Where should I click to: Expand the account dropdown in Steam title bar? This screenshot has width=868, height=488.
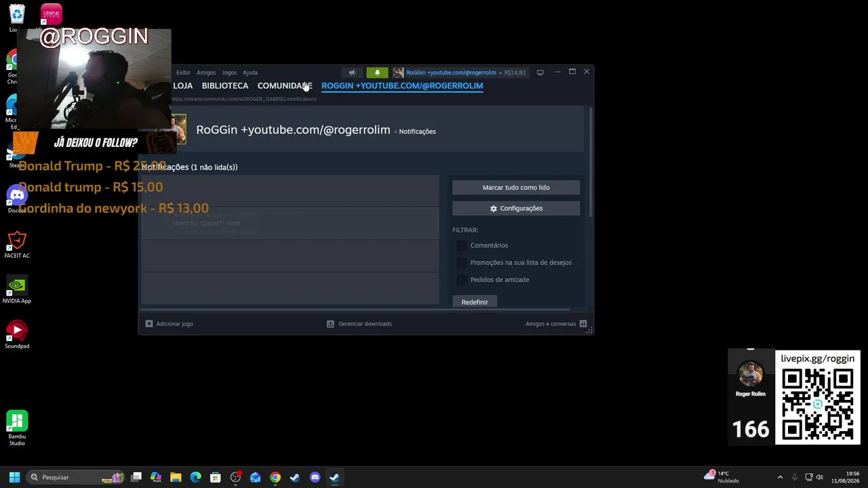pyautogui.click(x=500, y=73)
